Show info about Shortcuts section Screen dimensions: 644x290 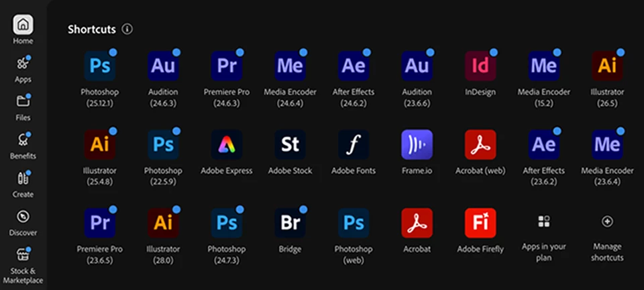point(127,29)
